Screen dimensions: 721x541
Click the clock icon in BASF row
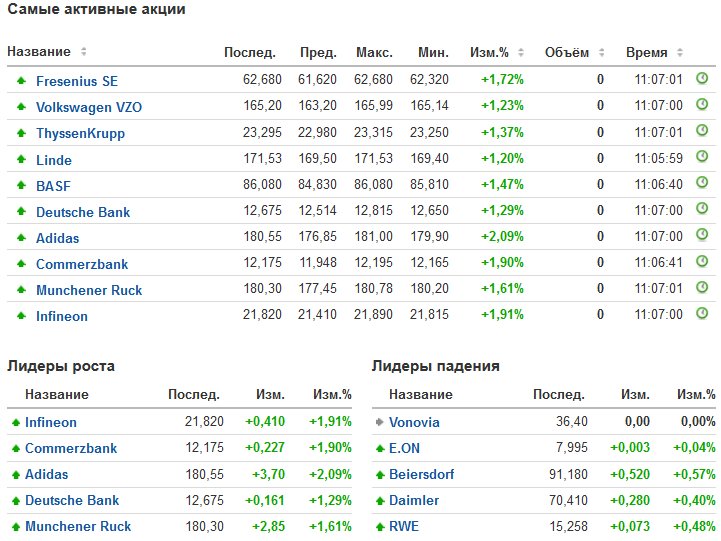tap(702, 185)
